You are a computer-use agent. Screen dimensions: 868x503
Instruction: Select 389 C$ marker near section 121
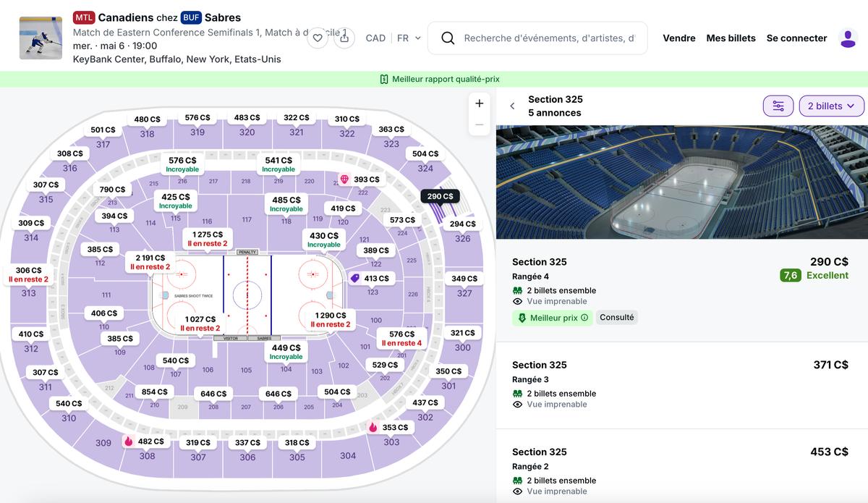[x=375, y=250]
